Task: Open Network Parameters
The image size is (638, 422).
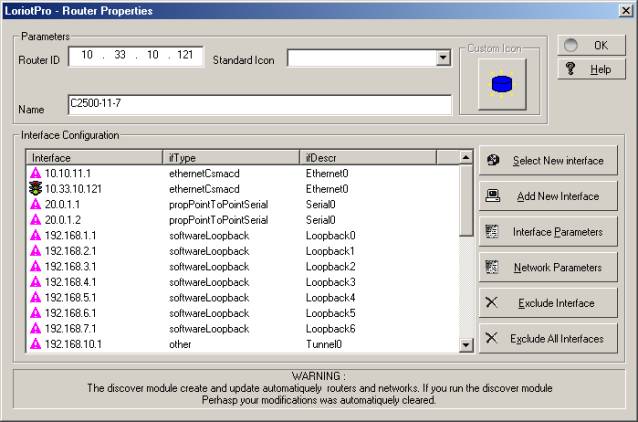Action: [547, 268]
